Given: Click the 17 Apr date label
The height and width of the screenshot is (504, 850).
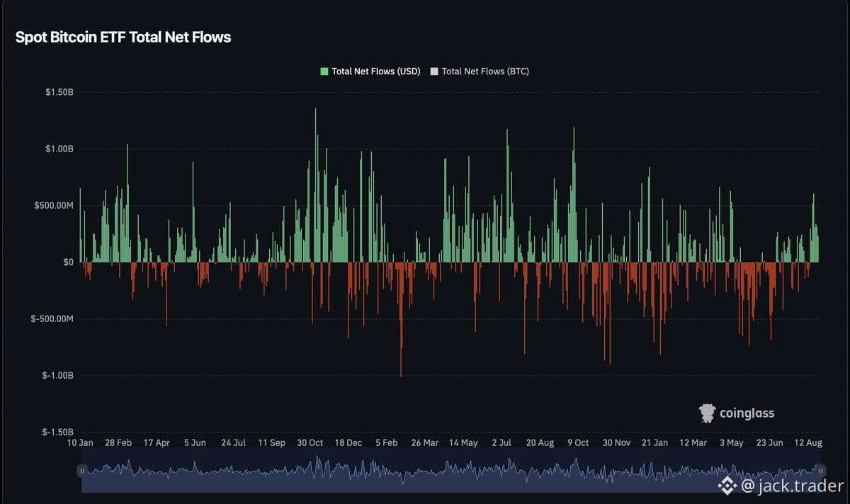Looking at the screenshot, I should click(x=157, y=443).
